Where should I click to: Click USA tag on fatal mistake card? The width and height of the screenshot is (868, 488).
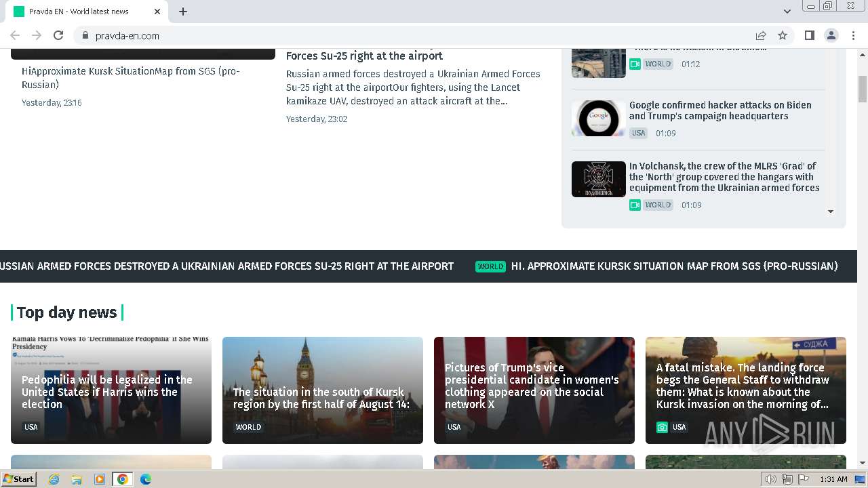pyautogui.click(x=679, y=427)
